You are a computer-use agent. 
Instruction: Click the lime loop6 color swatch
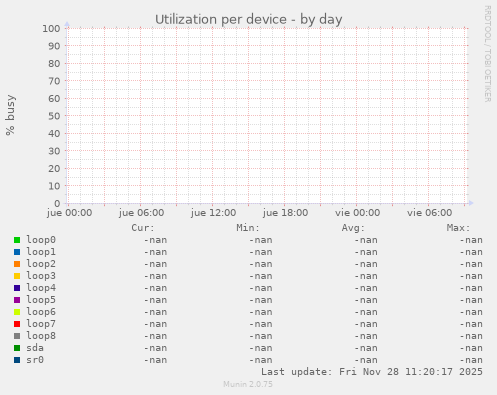[x=17, y=312]
